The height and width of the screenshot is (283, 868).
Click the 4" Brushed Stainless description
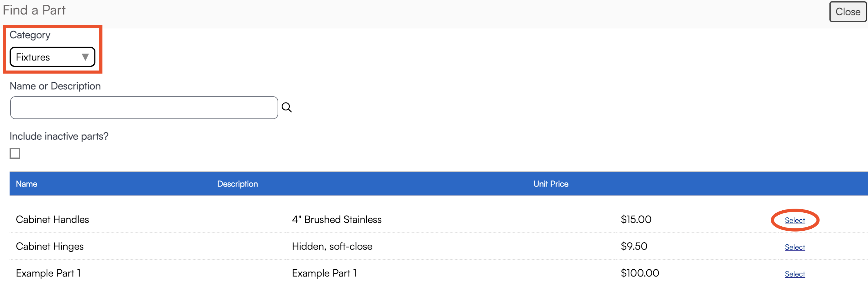point(336,220)
